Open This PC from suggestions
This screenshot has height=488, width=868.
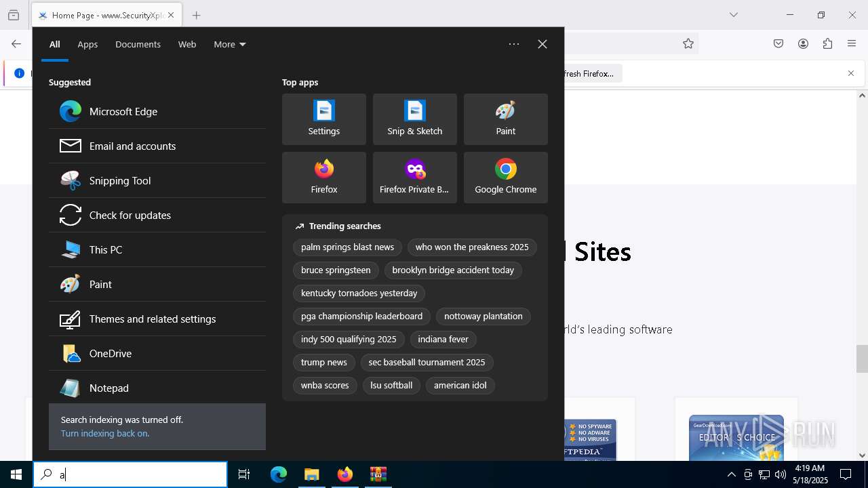[157, 250]
